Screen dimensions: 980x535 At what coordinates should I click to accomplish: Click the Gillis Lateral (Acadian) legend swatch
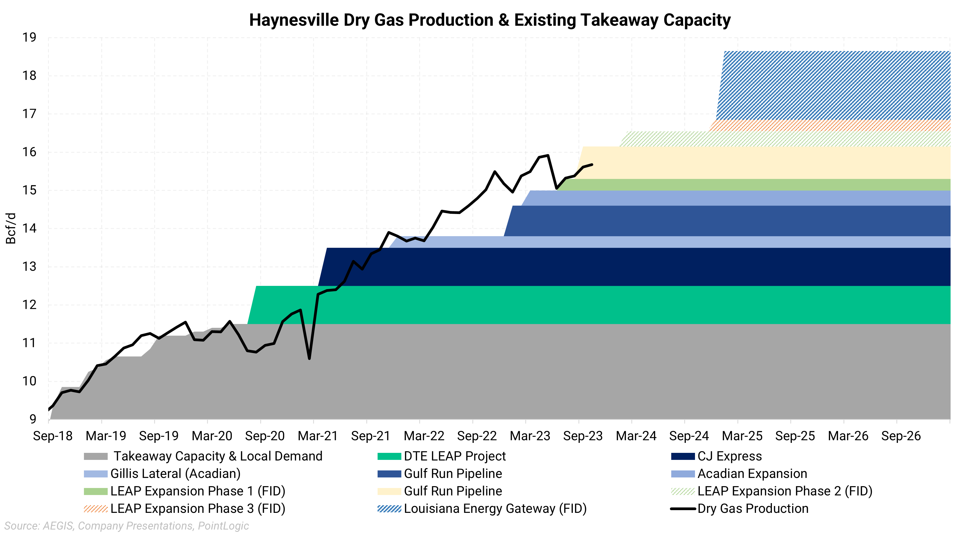click(x=96, y=474)
